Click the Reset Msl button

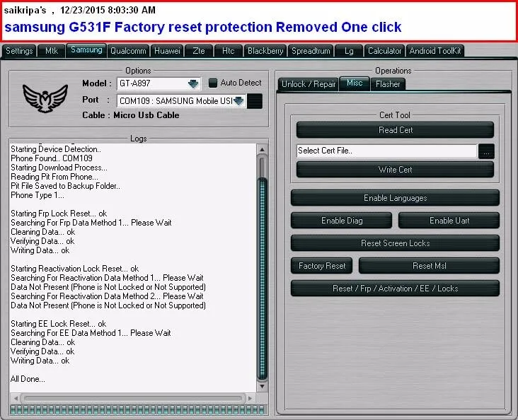(429, 266)
